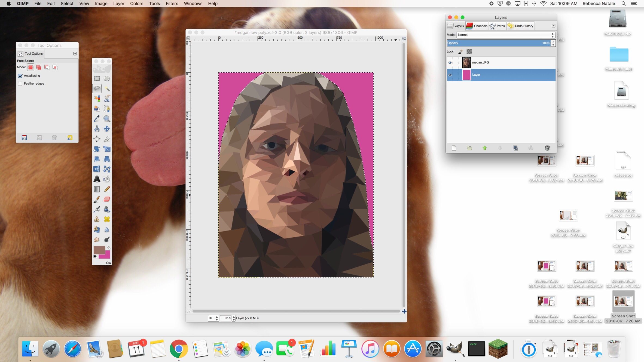Toggle Antialiasing in Tool Options
This screenshot has width=644, height=362.
(x=20, y=76)
